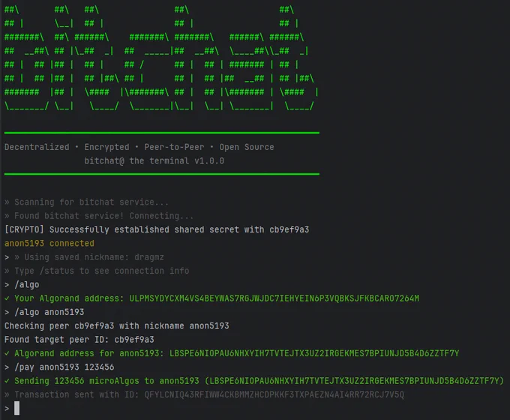
Task: Click the blinking cursor at the prompt
Action: [17, 408]
